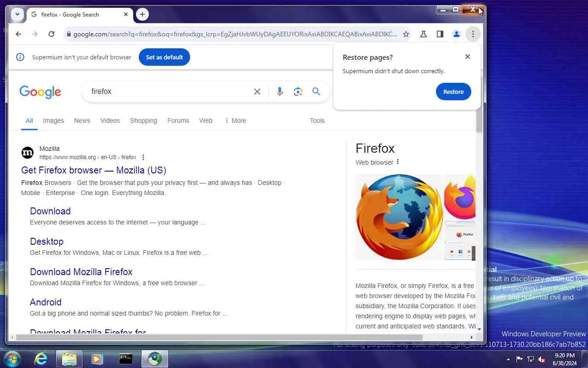This screenshot has height=368, width=588.
Task: Open the Android sitelink
Action: 45,302
